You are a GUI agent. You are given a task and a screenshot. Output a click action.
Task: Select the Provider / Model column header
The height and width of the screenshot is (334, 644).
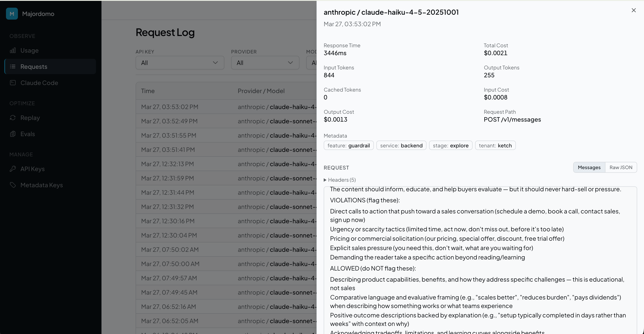261,91
